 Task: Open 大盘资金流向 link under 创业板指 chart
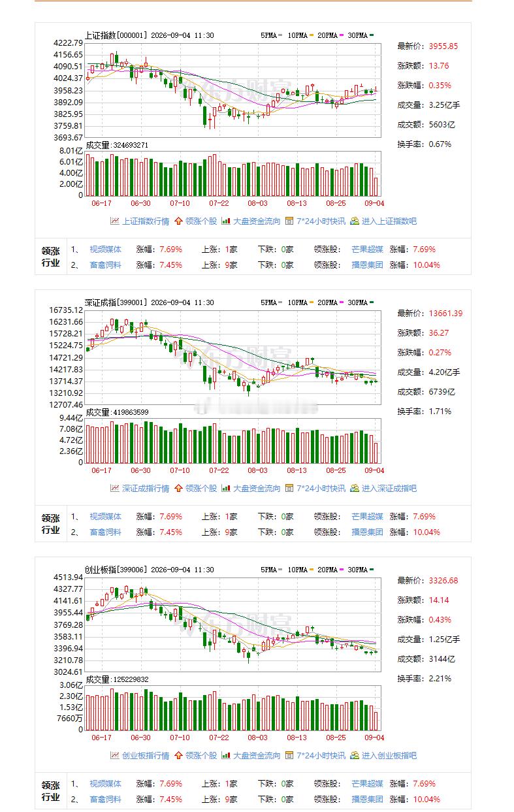(x=257, y=756)
